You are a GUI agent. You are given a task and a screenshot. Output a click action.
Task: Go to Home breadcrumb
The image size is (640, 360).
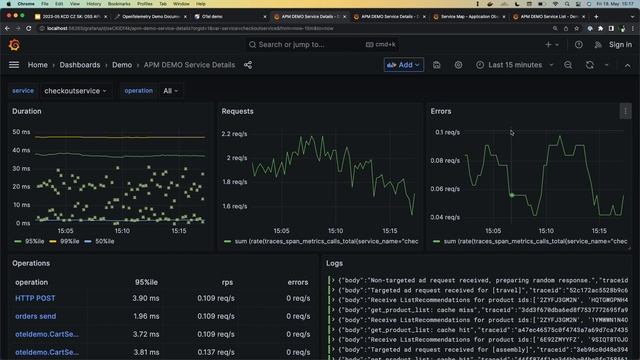click(x=38, y=65)
